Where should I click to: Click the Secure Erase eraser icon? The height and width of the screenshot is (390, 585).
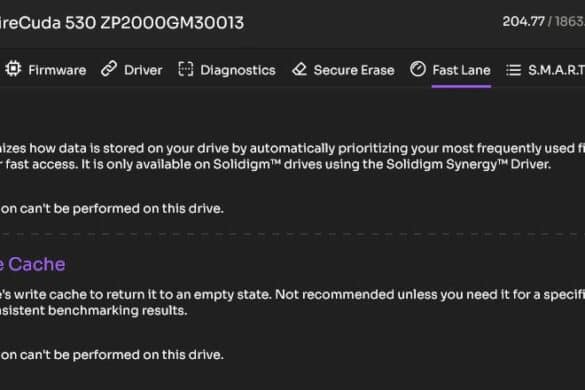pos(299,69)
